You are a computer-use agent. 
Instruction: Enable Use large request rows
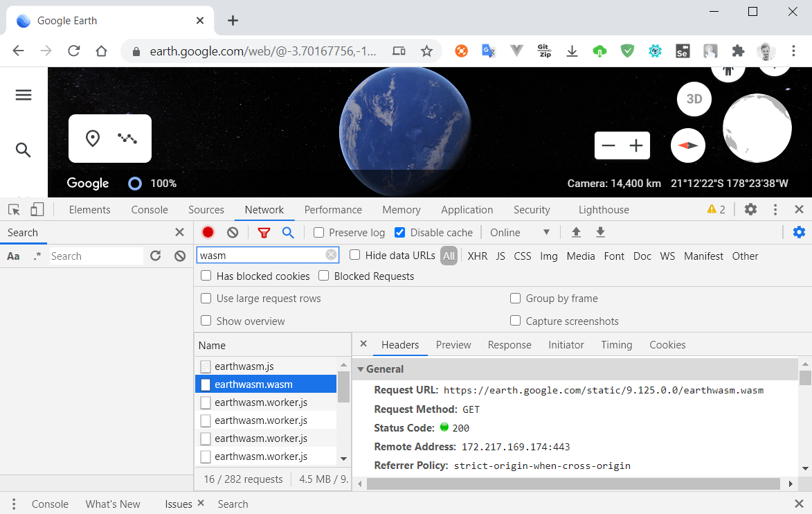(x=206, y=298)
